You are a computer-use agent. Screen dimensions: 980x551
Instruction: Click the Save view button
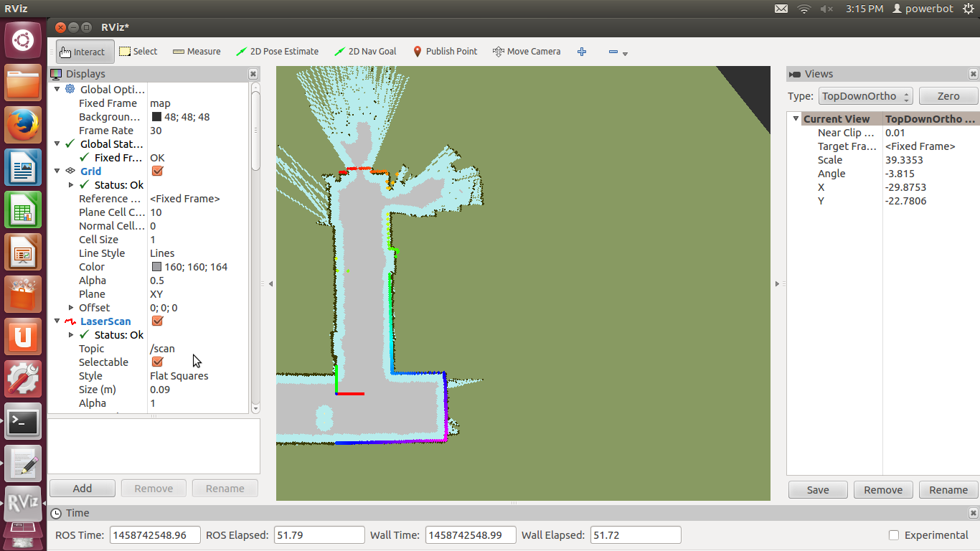818,490
